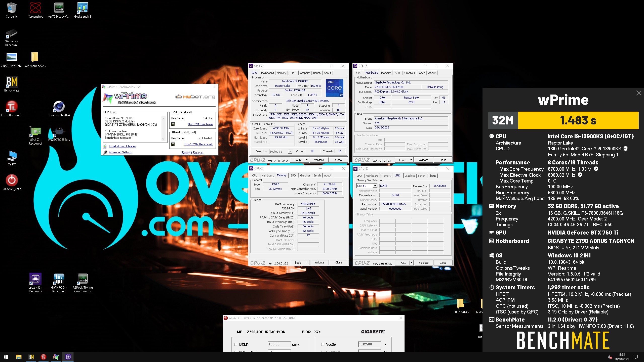
Task: Click the icon beside Install Missing Libraries
Action: tap(105, 146)
